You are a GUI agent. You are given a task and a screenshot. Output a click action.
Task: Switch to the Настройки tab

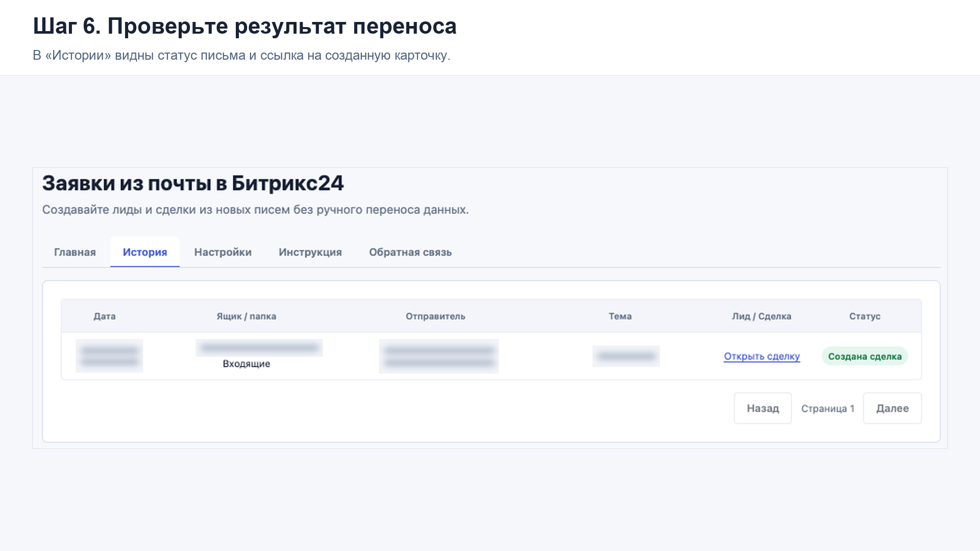(223, 252)
